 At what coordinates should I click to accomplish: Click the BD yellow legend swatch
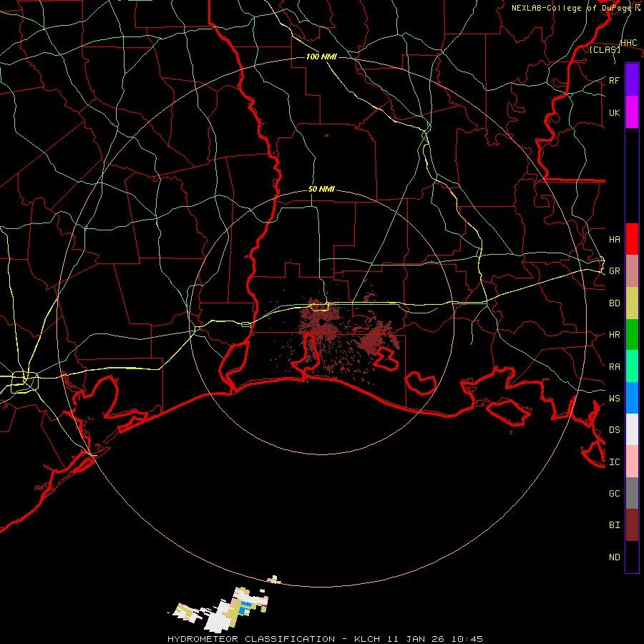[x=632, y=303]
